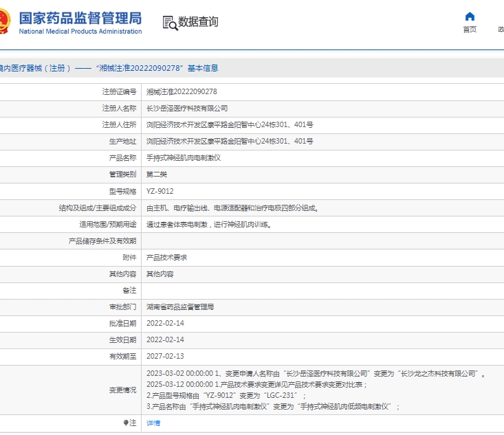The height and width of the screenshot is (435, 504).
Task: Select product name 手持式神经肌肉电刺激仪
Action: (x=184, y=158)
